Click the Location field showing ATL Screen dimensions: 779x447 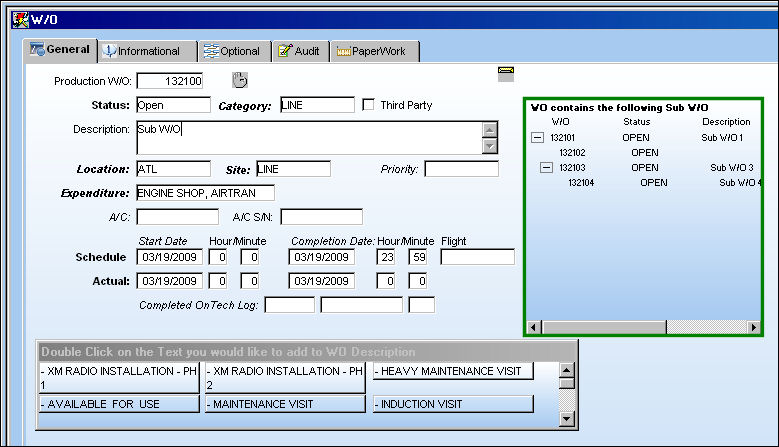pyautogui.click(x=173, y=169)
